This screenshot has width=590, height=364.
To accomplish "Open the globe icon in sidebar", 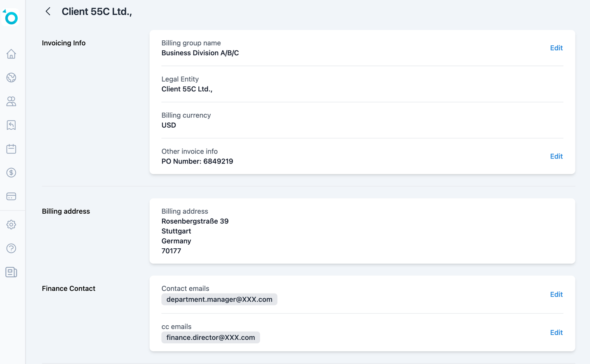I will (11, 78).
